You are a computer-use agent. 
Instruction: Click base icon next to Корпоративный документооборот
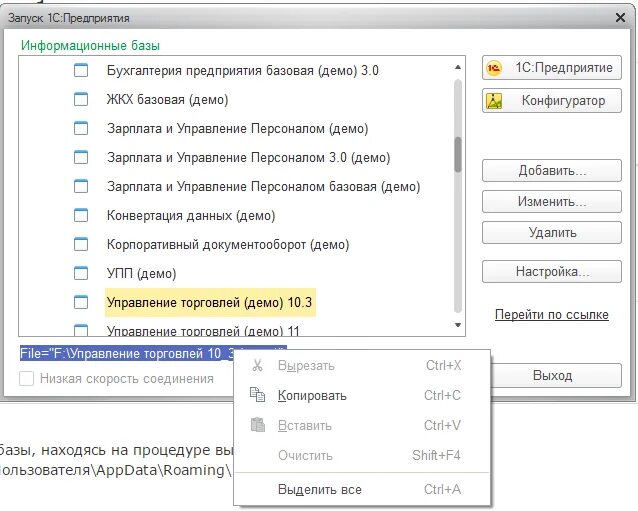coord(81,244)
